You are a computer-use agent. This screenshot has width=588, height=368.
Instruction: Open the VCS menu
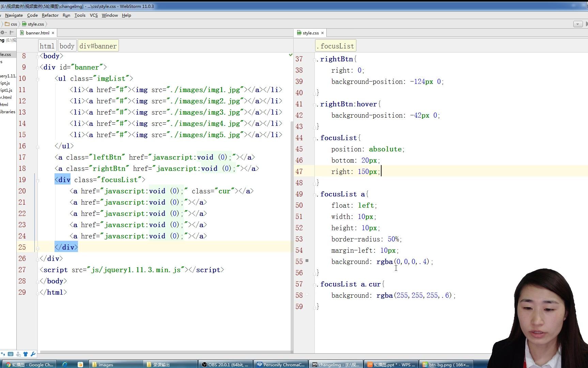[94, 15]
